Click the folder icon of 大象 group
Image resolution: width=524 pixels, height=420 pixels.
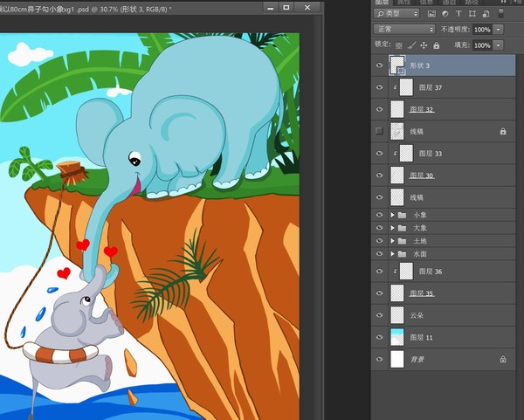pos(402,228)
